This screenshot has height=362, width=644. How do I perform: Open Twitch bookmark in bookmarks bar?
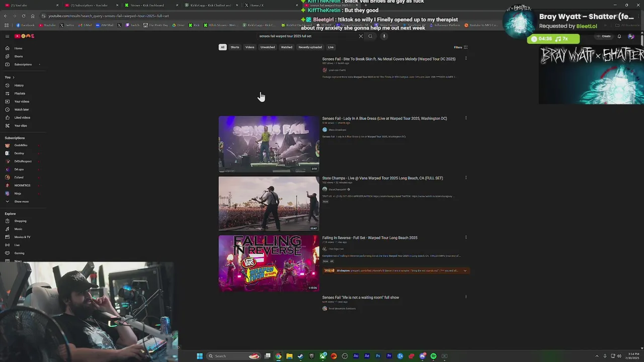133,25
